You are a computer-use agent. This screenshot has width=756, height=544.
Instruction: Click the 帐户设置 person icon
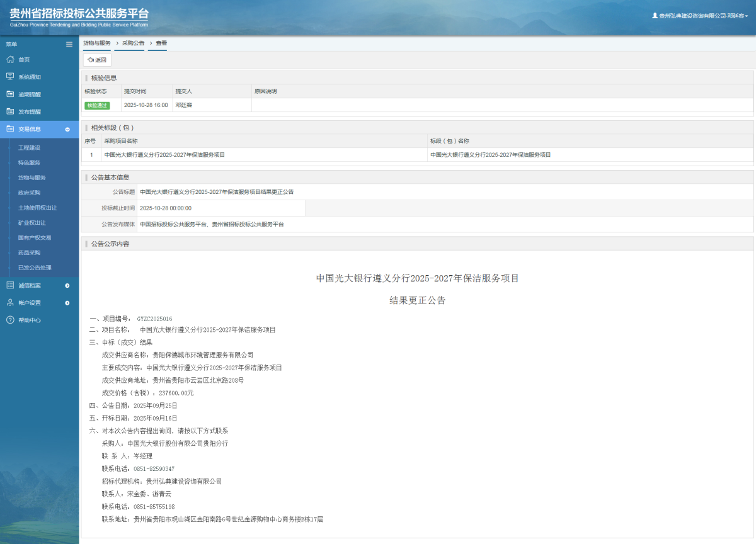(x=9, y=302)
